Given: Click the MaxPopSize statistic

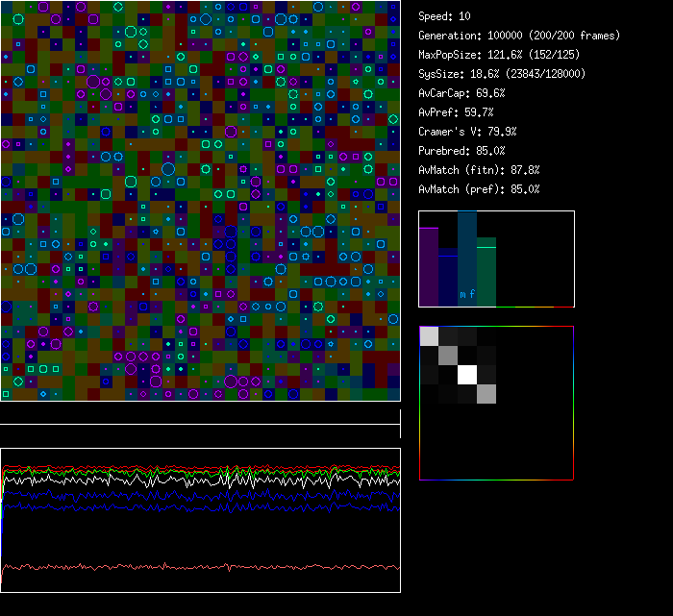Looking at the screenshot, I should coord(497,55).
